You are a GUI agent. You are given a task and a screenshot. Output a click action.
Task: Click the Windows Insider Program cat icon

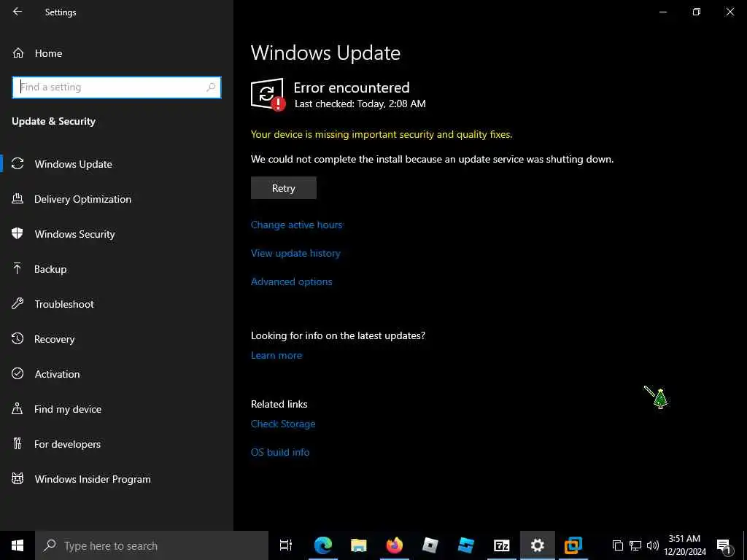[18, 478]
